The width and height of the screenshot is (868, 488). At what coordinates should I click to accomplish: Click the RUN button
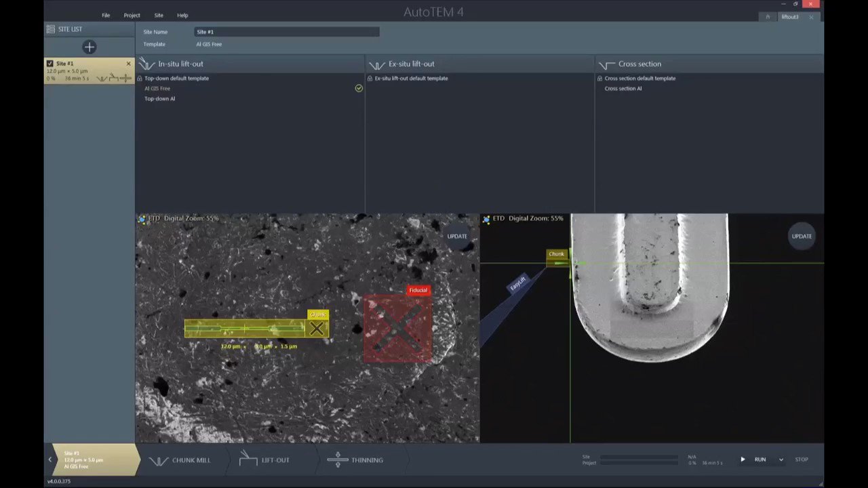click(x=760, y=460)
